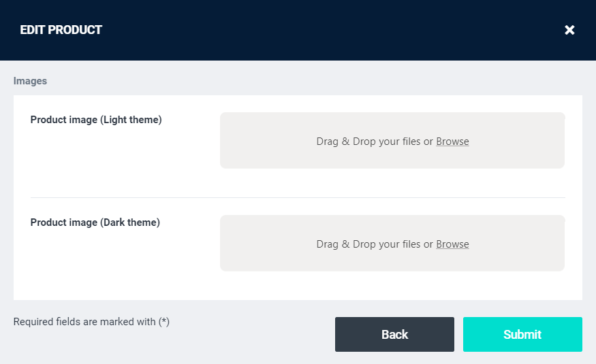The width and height of the screenshot is (596, 364).
Task: Click the Product image (Dark theme) label
Action: click(95, 222)
